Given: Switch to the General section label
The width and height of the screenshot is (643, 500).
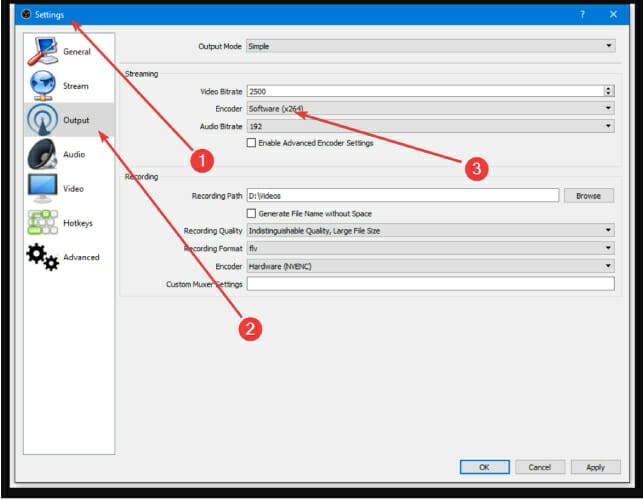Looking at the screenshot, I should (77, 52).
